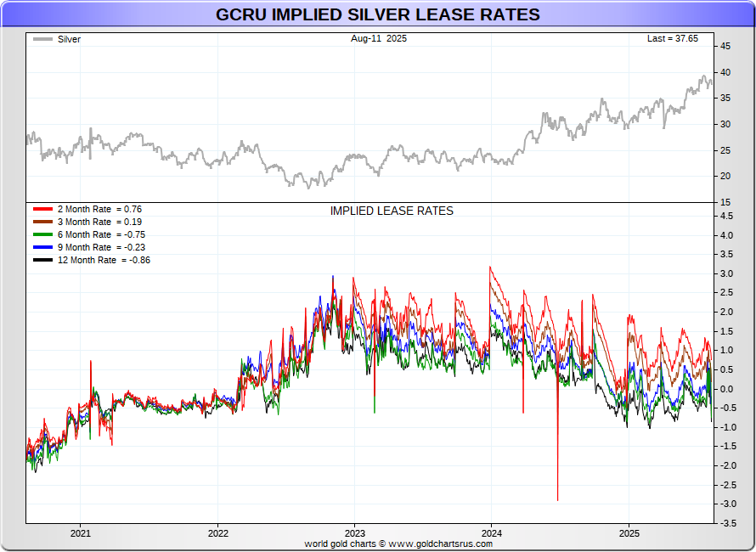Click the 3 Month Rate = 0.19 label
The width and height of the screenshot is (756, 552).
click(x=99, y=222)
